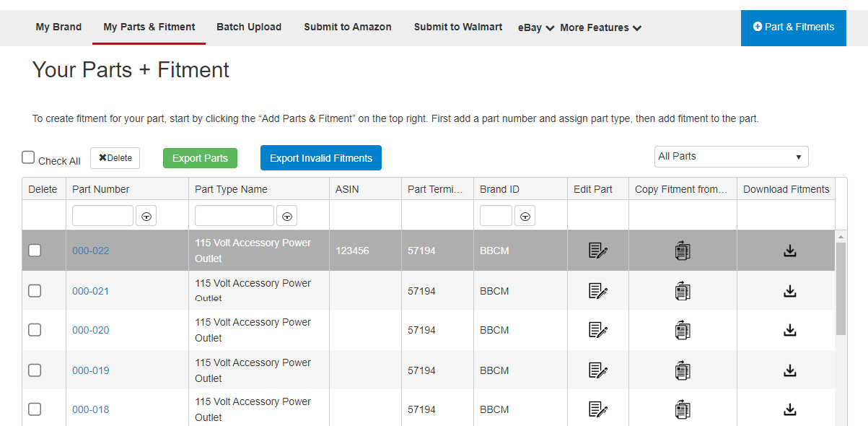The width and height of the screenshot is (868, 426).
Task: Go to Submit to Amazon tab
Action: point(347,27)
